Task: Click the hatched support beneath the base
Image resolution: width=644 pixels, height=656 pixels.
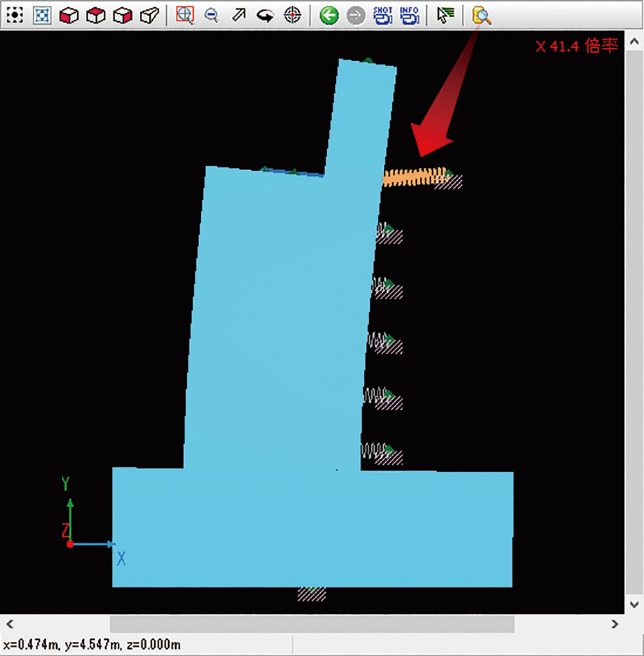Action: coord(312,594)
